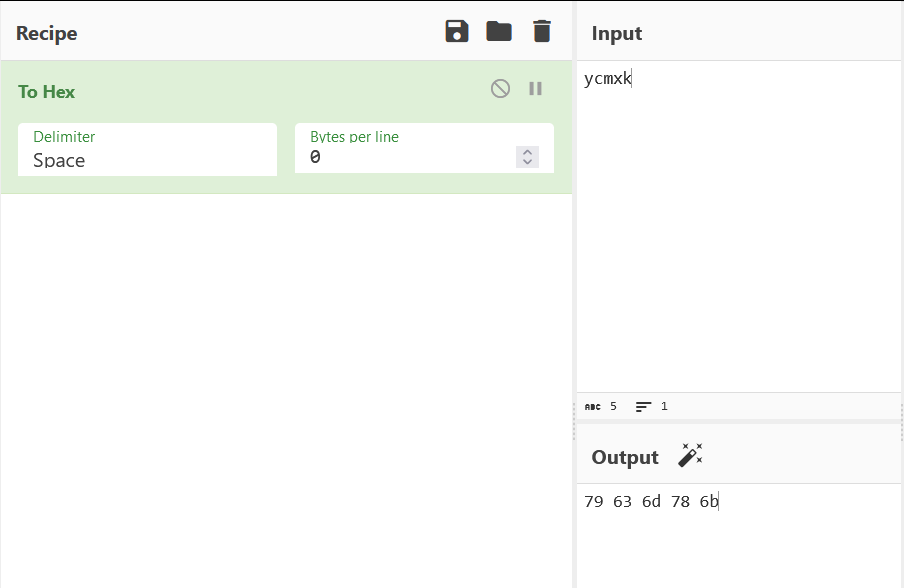Click the output hex text 79 63 6d 78 6b
Viewport: 904px width, 588px height.
point(651,502)
